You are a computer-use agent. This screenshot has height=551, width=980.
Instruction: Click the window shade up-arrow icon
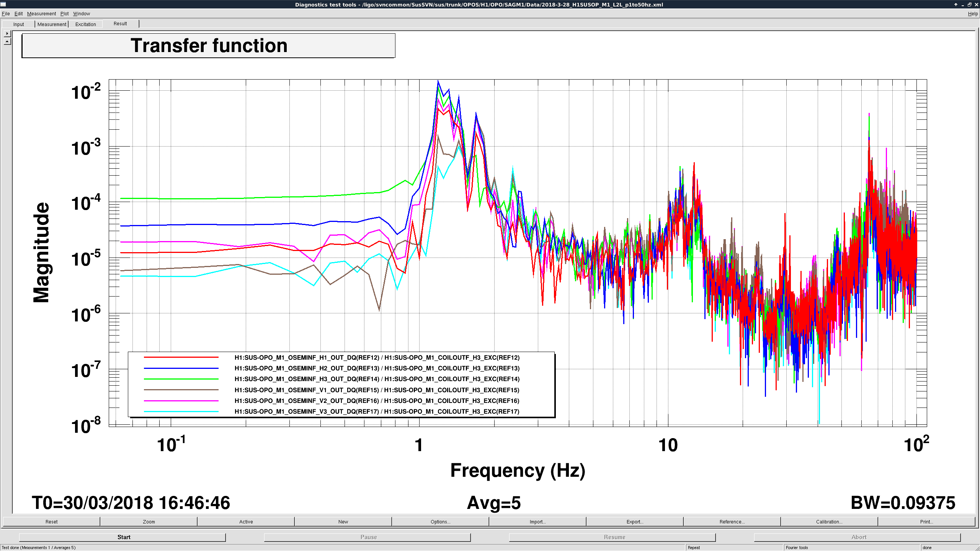[x=955, y=5]
